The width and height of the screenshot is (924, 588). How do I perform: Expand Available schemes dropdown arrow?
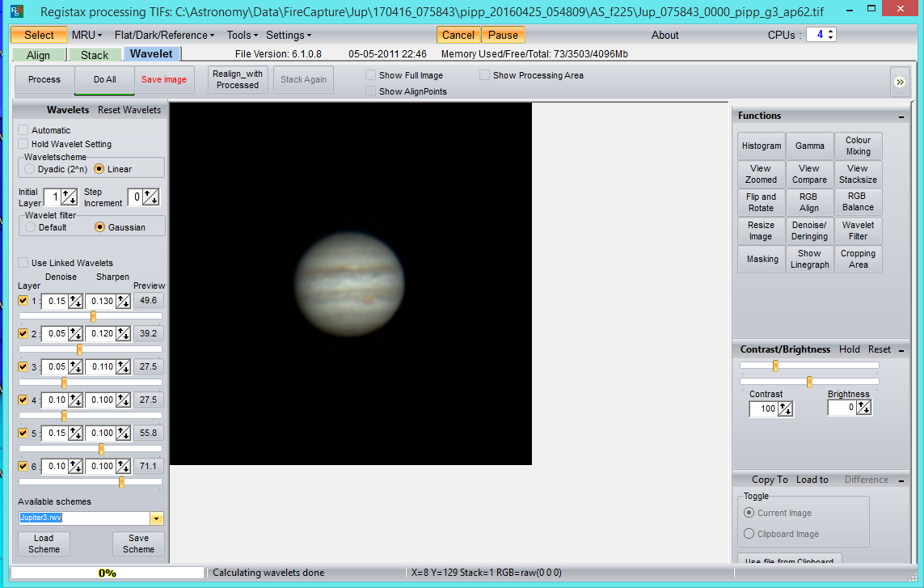tap(156, 518)
